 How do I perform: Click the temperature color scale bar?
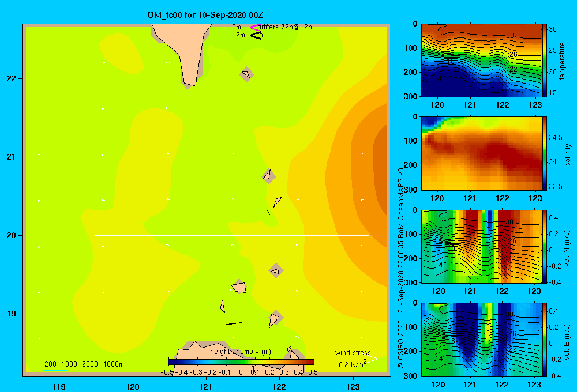pos(545,61)
